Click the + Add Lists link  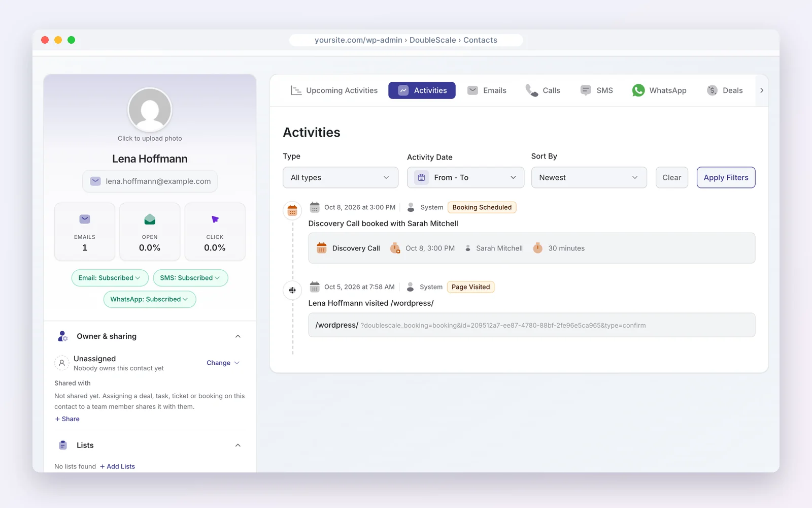click(x=117, y=466)
